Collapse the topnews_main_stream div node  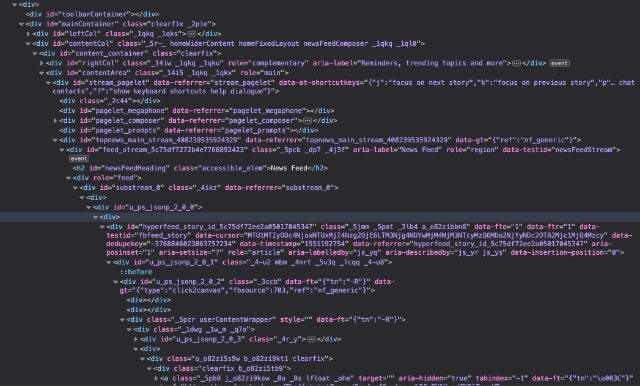pos(55,140)
